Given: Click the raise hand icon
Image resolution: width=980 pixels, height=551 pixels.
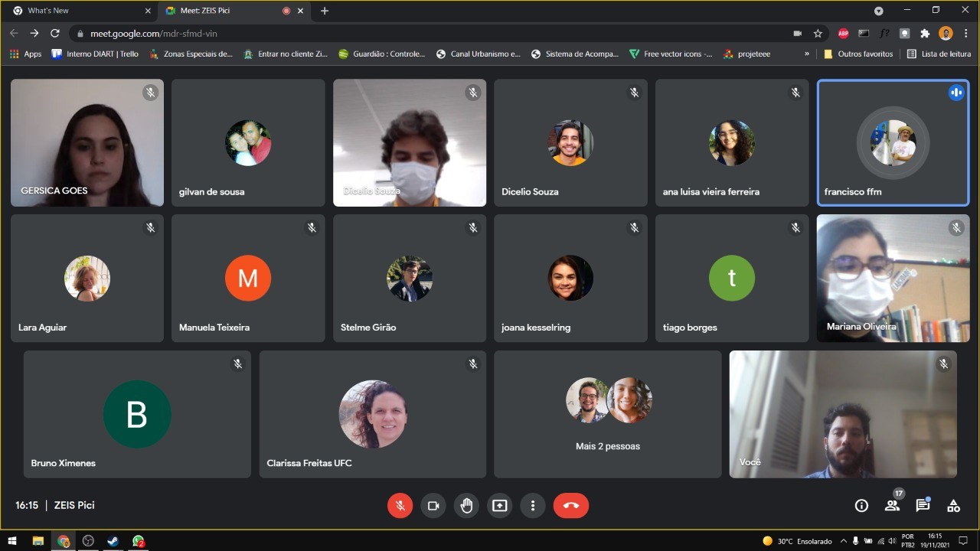Looking at the screenshot, I should [466, 506].
